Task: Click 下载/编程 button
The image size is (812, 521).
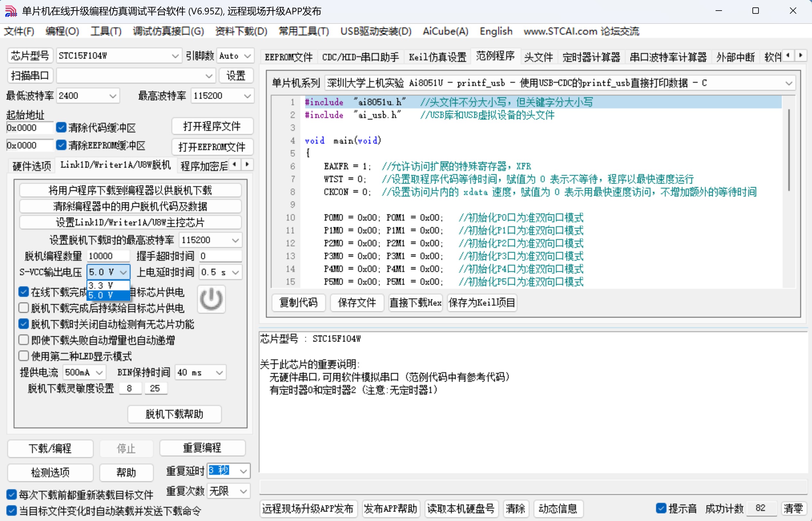Action: point(50,449)
